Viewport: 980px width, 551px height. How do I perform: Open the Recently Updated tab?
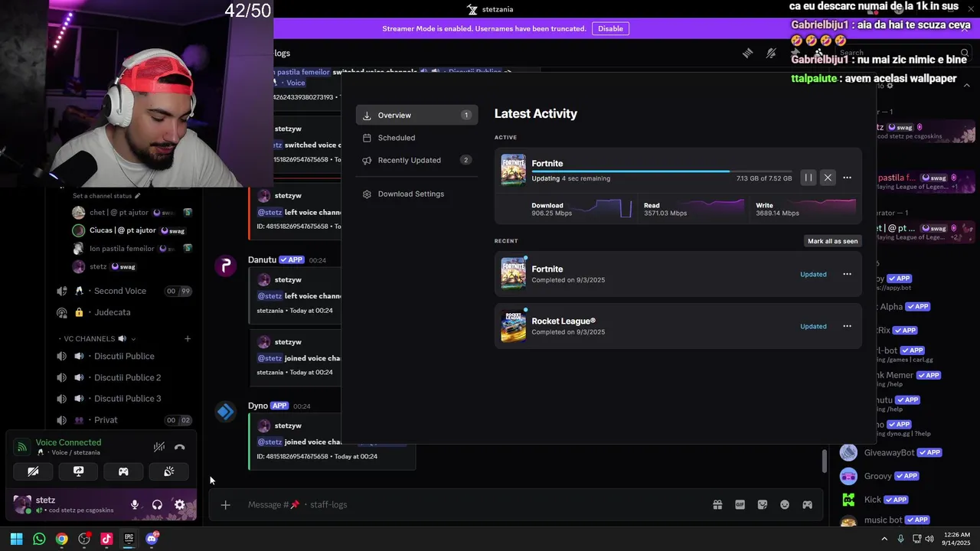tap(416, 160)
